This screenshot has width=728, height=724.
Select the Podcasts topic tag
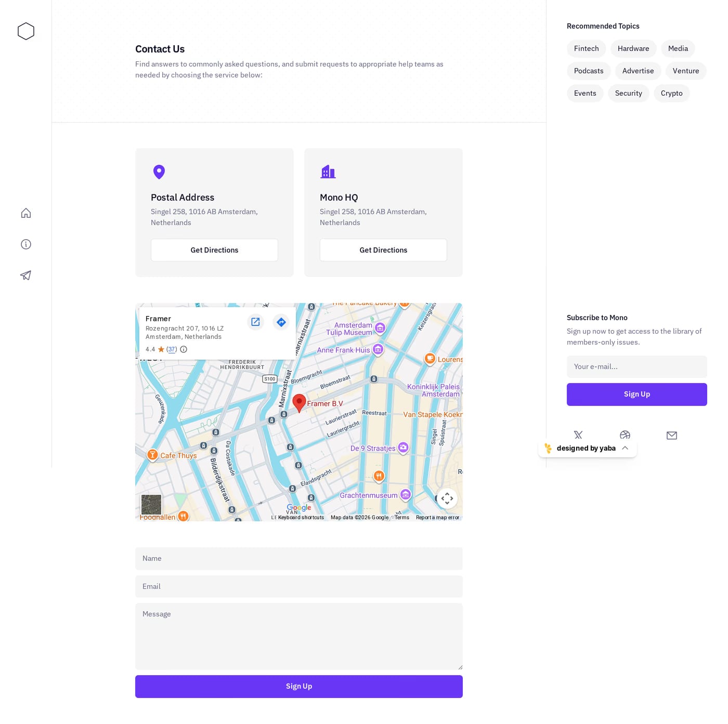589,71
